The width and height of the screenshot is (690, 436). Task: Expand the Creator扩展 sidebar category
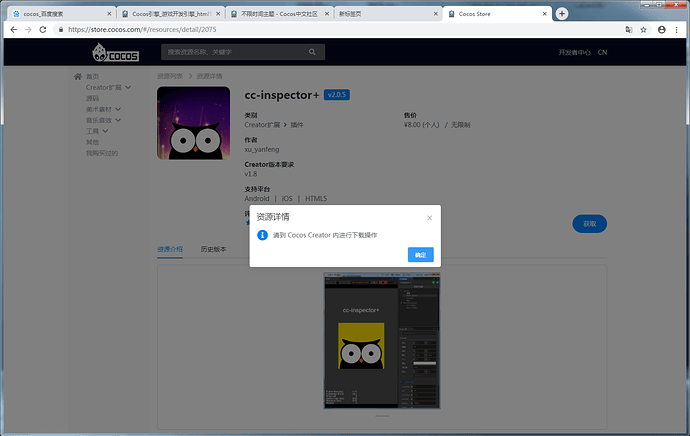pos(108,88)
